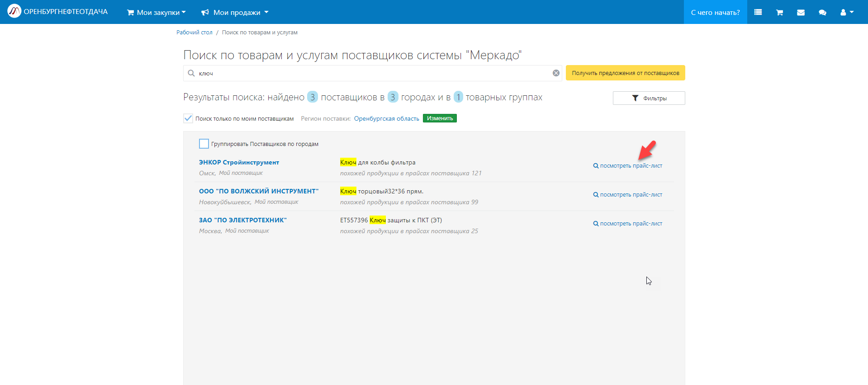
Task: Open the user profile dropdown
Action: pyautogui.click(x=847, y=12)
